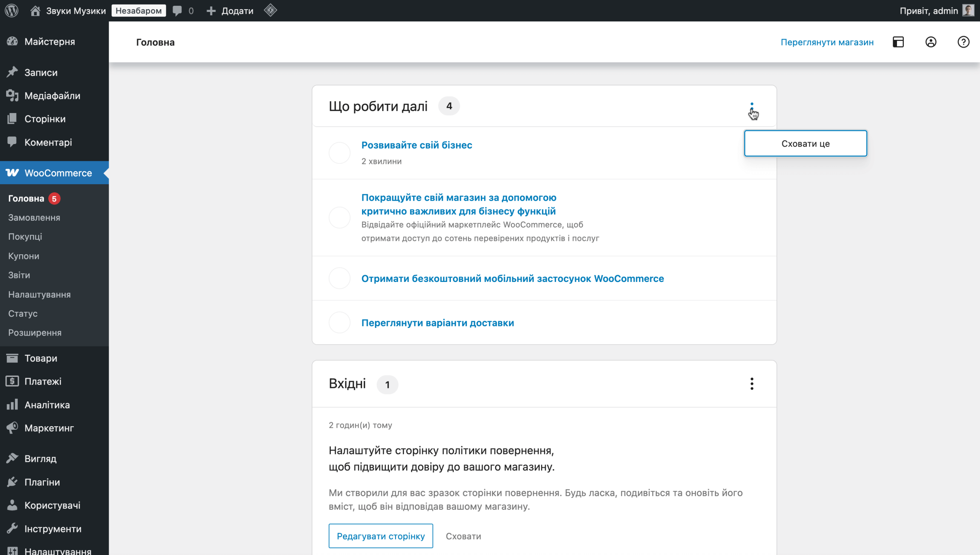This screenshot has height=555, width=980.
Task: Open Майстерня dashboard menu
Action: tap(54, 41)
